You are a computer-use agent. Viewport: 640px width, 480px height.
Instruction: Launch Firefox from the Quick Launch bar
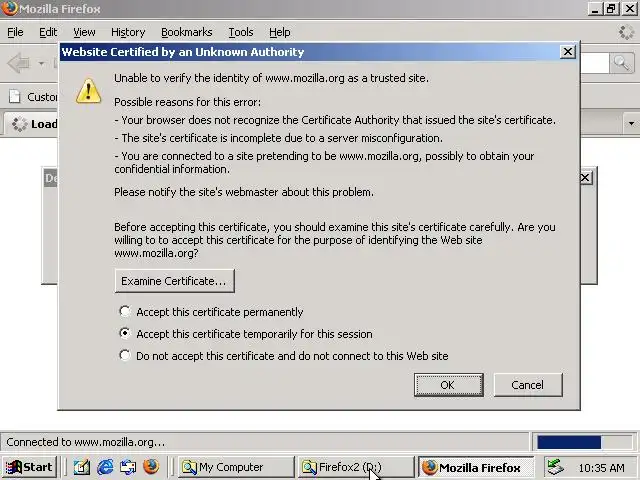pyautogui.click(x=151, y=467)
